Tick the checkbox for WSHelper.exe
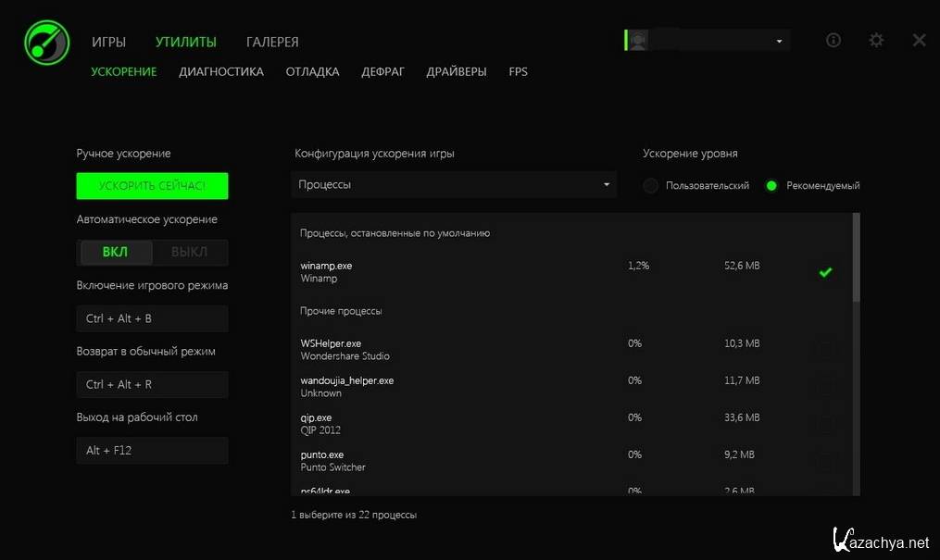The height and width of the screenshot is (560, 940). pyautogui.click(x=825, y=350)
